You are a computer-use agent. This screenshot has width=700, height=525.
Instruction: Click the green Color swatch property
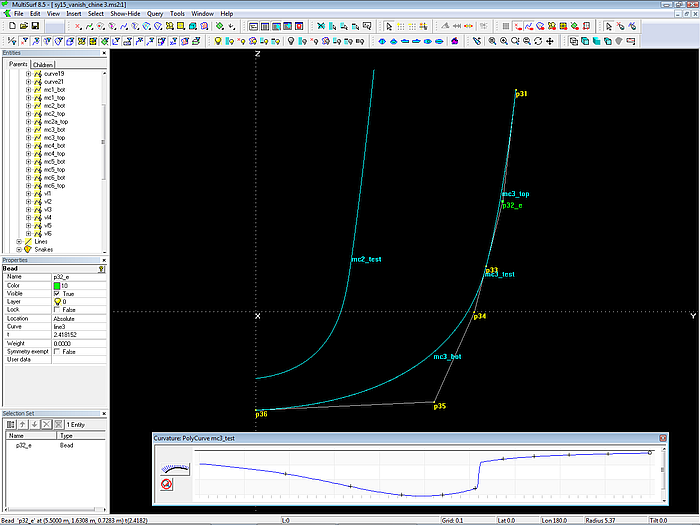click(x=56, y=285)
